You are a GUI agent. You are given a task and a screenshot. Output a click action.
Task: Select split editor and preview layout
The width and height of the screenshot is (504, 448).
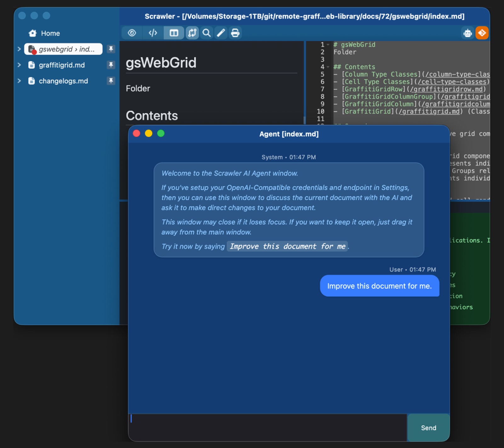(174, 33)
